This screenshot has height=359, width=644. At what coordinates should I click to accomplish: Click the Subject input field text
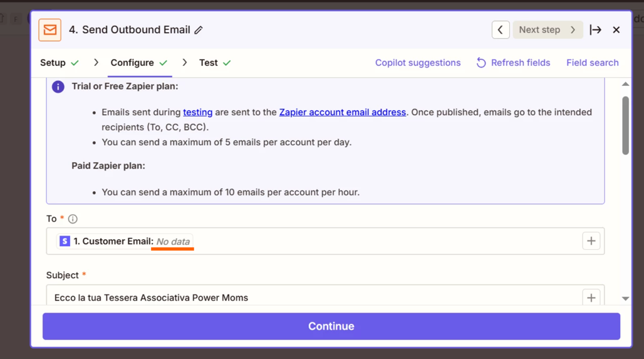pos(151,298)
